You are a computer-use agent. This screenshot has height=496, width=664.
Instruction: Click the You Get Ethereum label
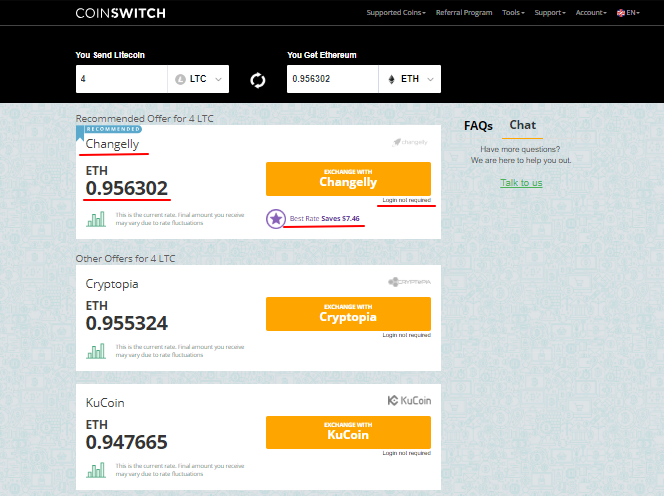pyautogui.click(x=322, y=55)
